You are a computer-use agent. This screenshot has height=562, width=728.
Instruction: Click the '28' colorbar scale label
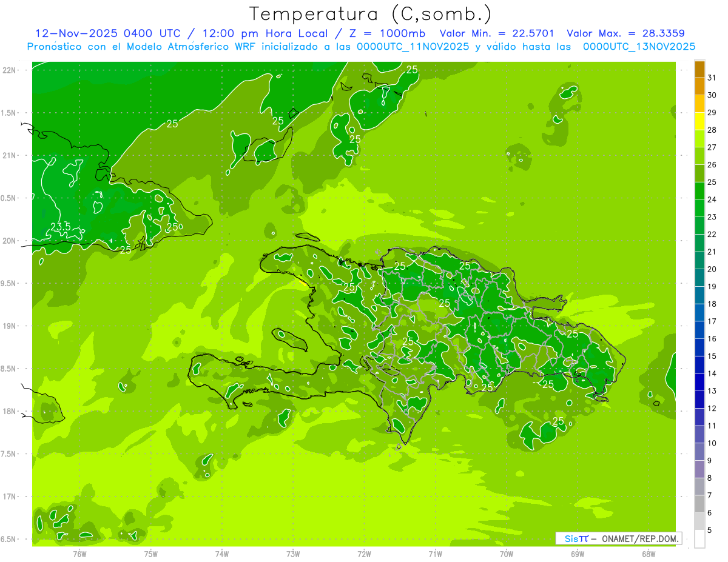coord(712,130)
